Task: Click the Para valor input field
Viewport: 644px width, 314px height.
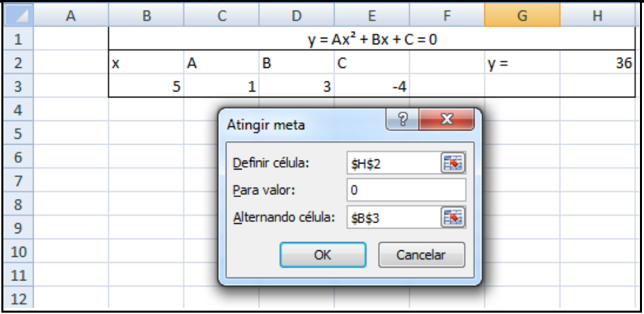Action: tap(406, 190)
